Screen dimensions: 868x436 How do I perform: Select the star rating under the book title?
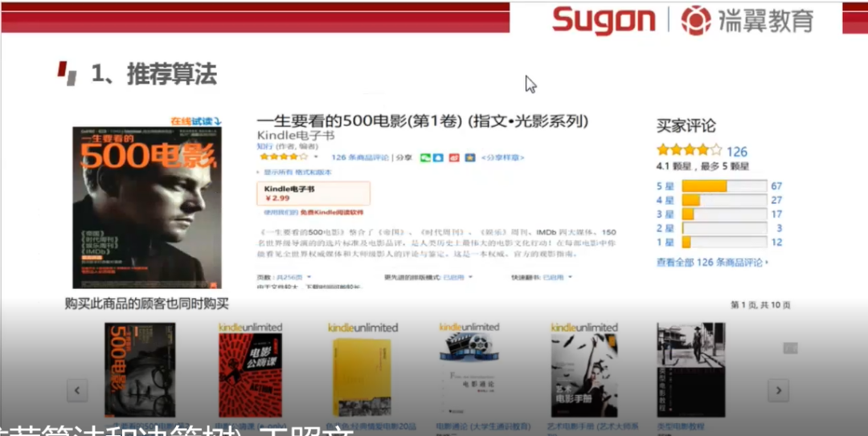click(x=284, y=157)
